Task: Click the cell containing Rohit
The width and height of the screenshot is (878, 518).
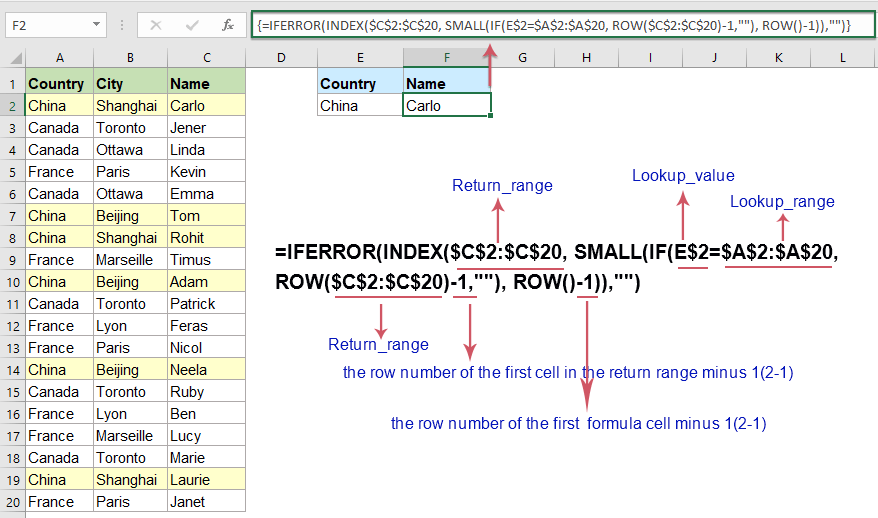Action: [x=207, y=237]
